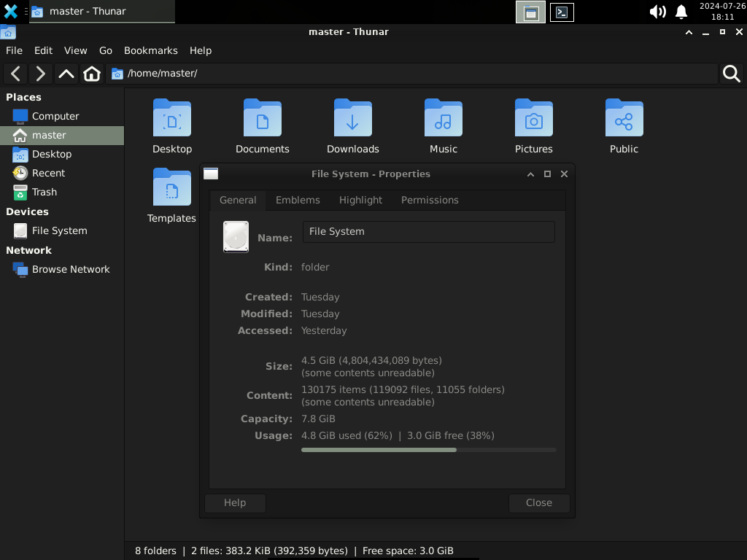Click the search icon in the toolbar
The width and height of the screenshot is (747, 560).
[731, 73]
